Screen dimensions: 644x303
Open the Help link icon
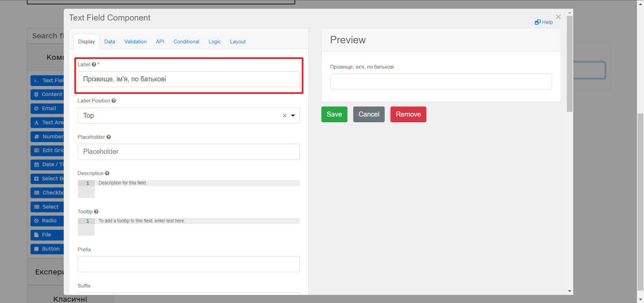[x=538, y=22]
